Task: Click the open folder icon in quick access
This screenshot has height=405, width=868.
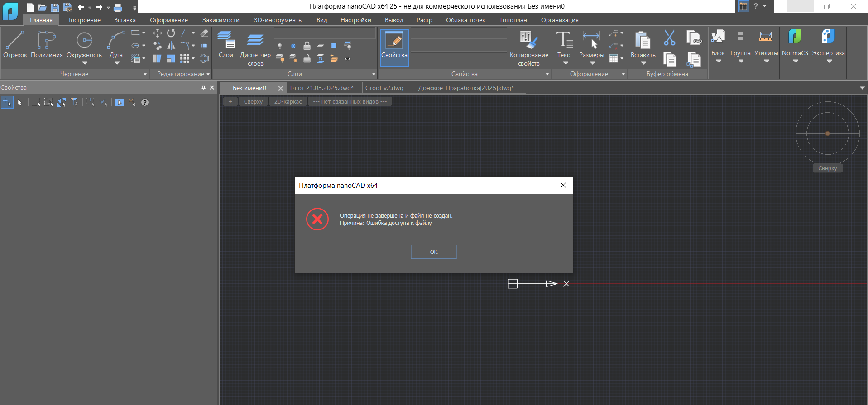Action: pos(43,7)
